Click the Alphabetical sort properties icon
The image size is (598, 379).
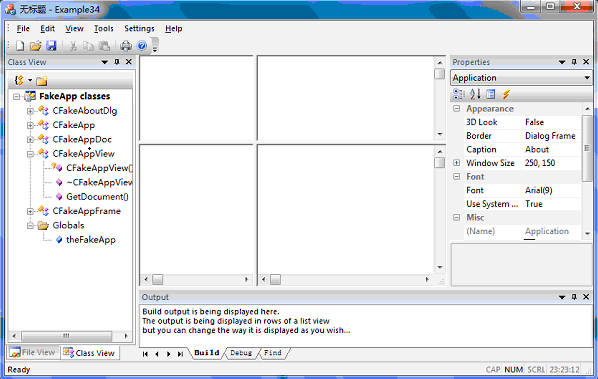(475, 94)
